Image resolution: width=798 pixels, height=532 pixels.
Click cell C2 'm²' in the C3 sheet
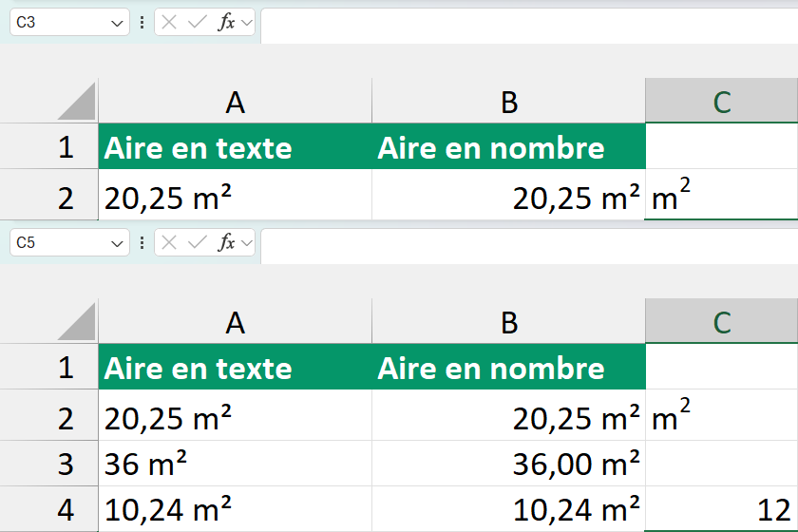point(722,195)
